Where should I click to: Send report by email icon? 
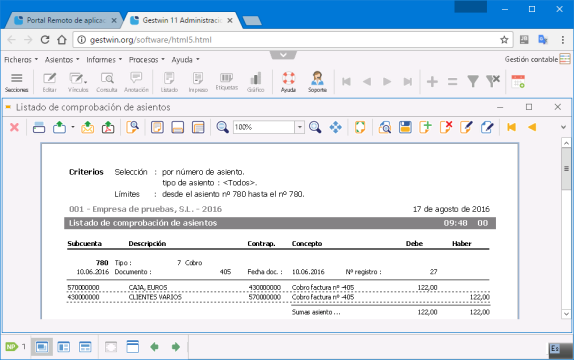87,127
